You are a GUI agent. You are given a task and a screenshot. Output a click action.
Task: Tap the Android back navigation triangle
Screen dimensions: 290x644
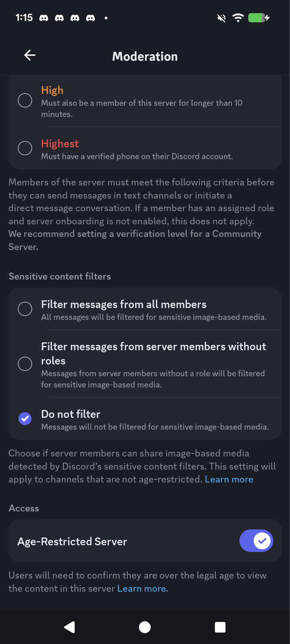coord(69,627)
